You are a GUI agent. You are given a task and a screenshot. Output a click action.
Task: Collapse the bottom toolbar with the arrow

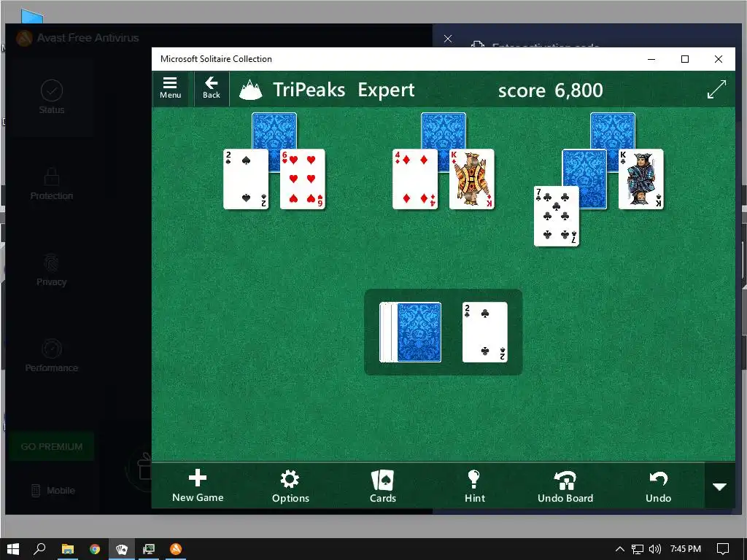(x=719, y=486)
